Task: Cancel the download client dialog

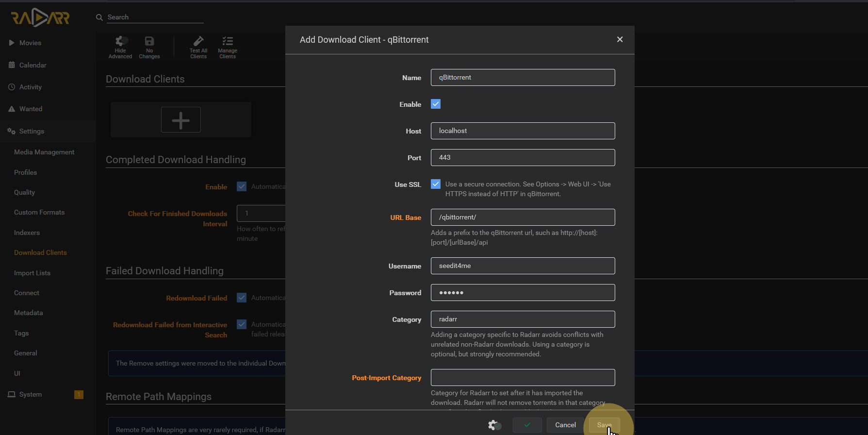Action: [565, 425]
